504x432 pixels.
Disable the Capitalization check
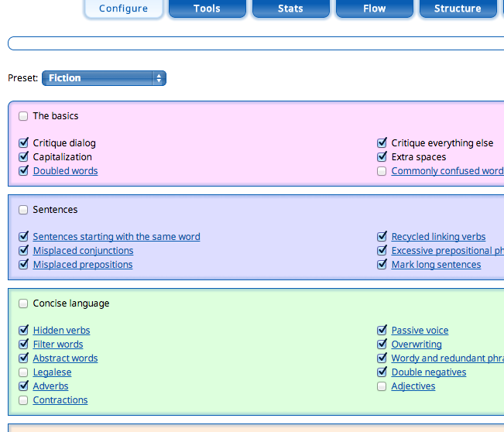click(x=23, y=157)
